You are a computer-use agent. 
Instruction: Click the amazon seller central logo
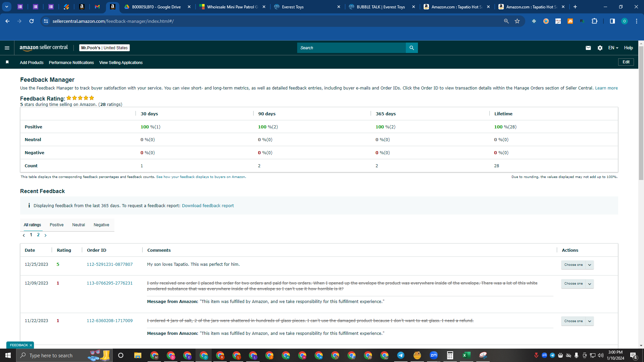pyautogui.click(x=44, y=48)
